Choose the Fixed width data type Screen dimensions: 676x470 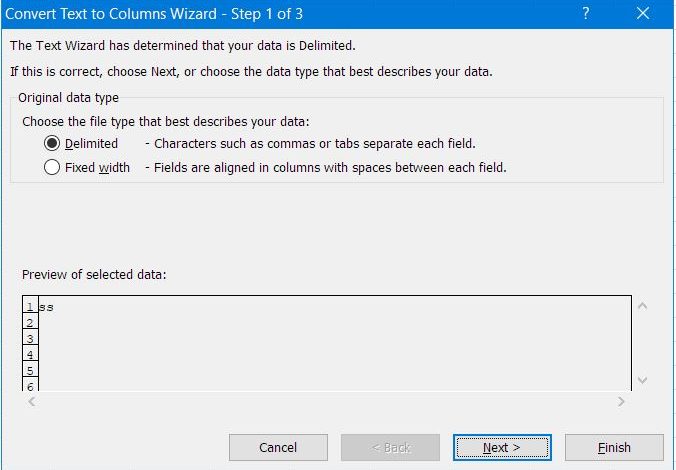click(52, 168)
